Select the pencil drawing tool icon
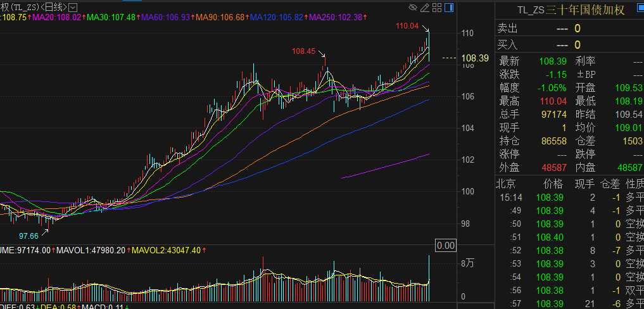The width and height of the screenshot is (644, 309). coord(425,7)
